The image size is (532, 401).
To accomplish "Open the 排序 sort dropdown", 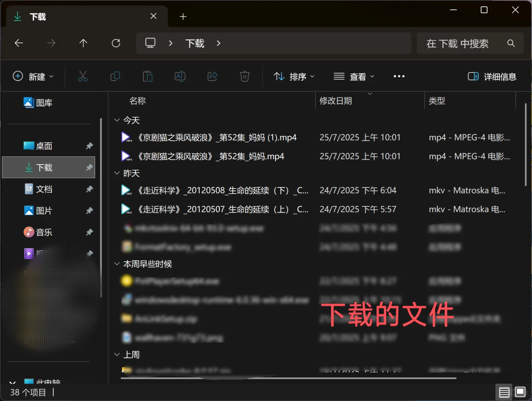I will 294,76.
